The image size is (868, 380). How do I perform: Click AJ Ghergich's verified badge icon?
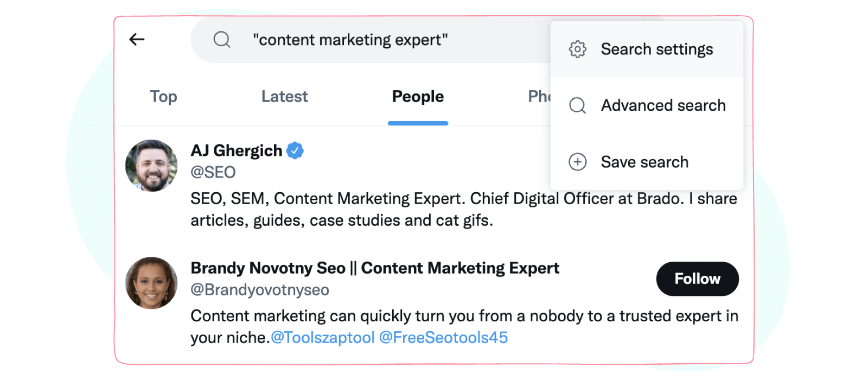[x=295, y=150]
